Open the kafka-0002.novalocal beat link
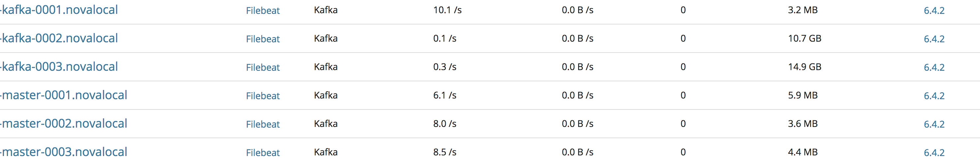The image size is (980, 162). click(59, 38)
